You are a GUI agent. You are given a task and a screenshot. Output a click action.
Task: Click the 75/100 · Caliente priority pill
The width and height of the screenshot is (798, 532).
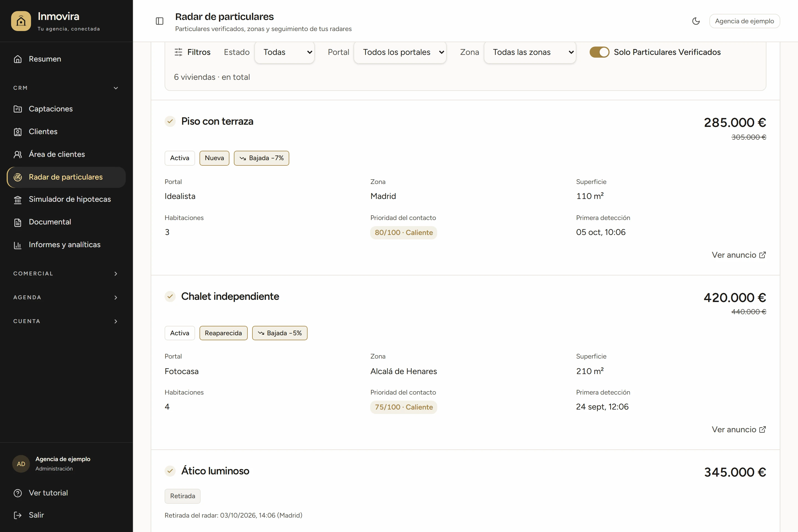tap(403, 407)
